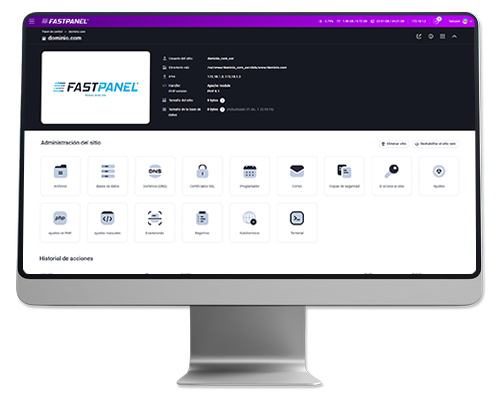Open the Correo mail card
The width and height of the screenshot is (500, 398).
click(297, 176)
